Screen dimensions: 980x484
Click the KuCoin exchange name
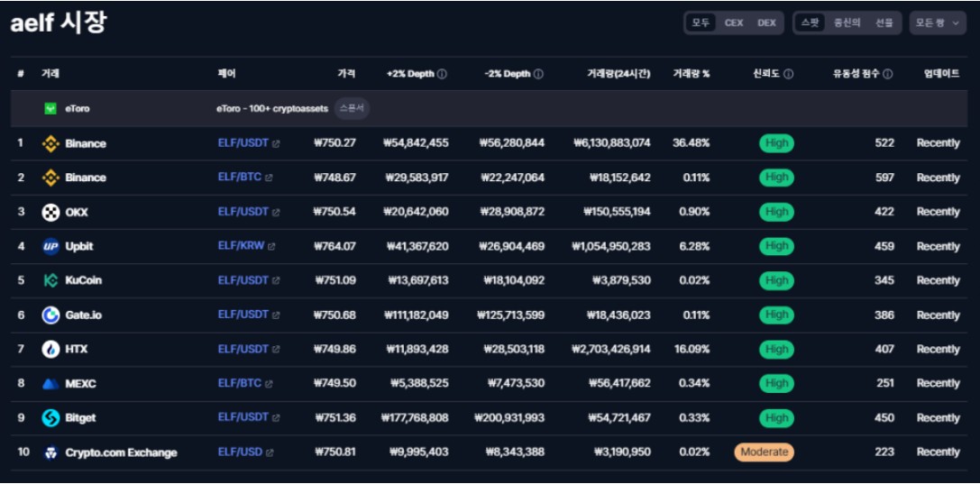[x=83, y=281]
